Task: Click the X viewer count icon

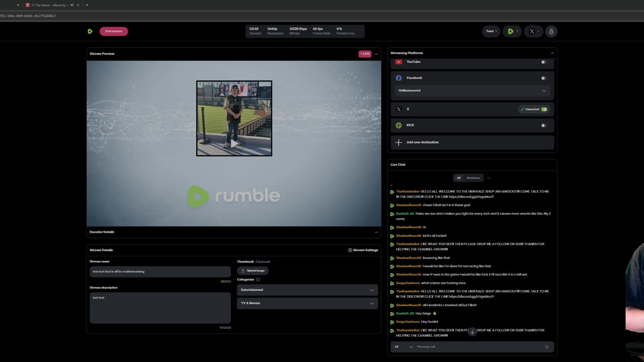Action: click(x=532, y=31)
